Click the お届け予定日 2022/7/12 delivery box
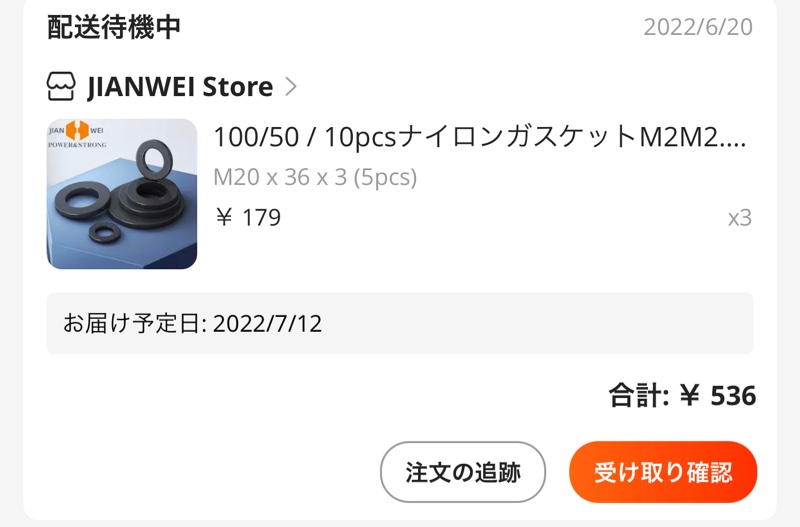The width and height of the screenshot is (800, 527). [400, 323]
